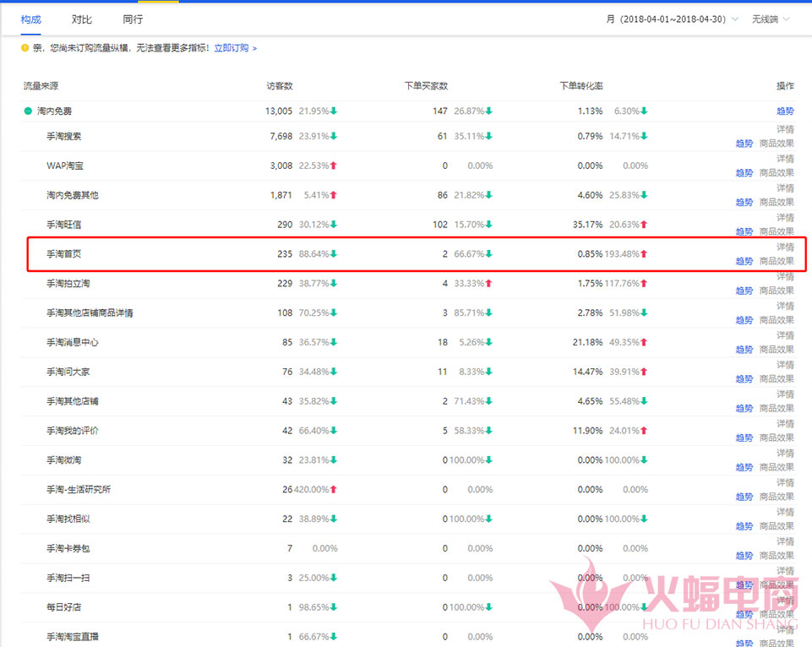Select the 构成 tab
Viewport: 812px width, 647px height.
click(31, 19)
